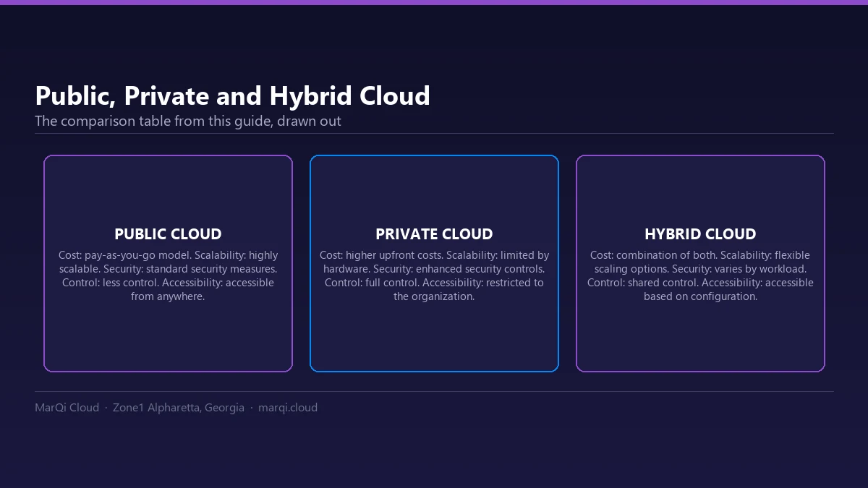Click the description starting "Cost: pay-as-you-go model"
The image size is (868, 488).
click(x=168, y=275)
